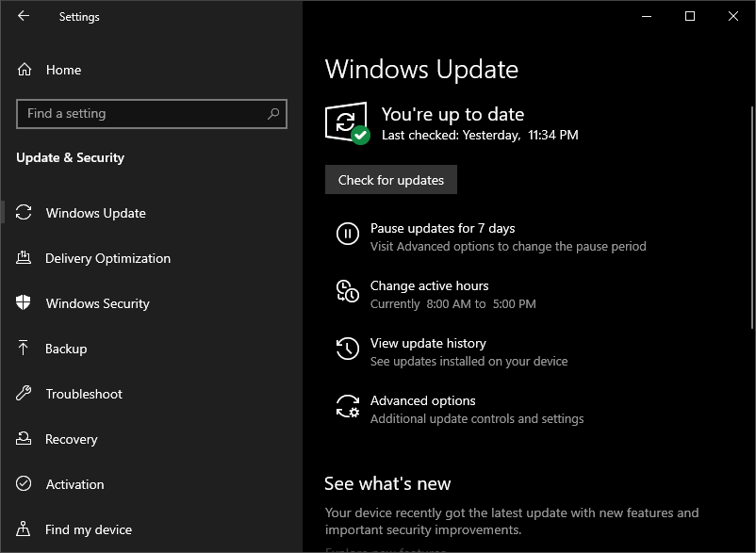
Task: Click 'See updates installed on your device' text
Action: click(x=469, y=361)
